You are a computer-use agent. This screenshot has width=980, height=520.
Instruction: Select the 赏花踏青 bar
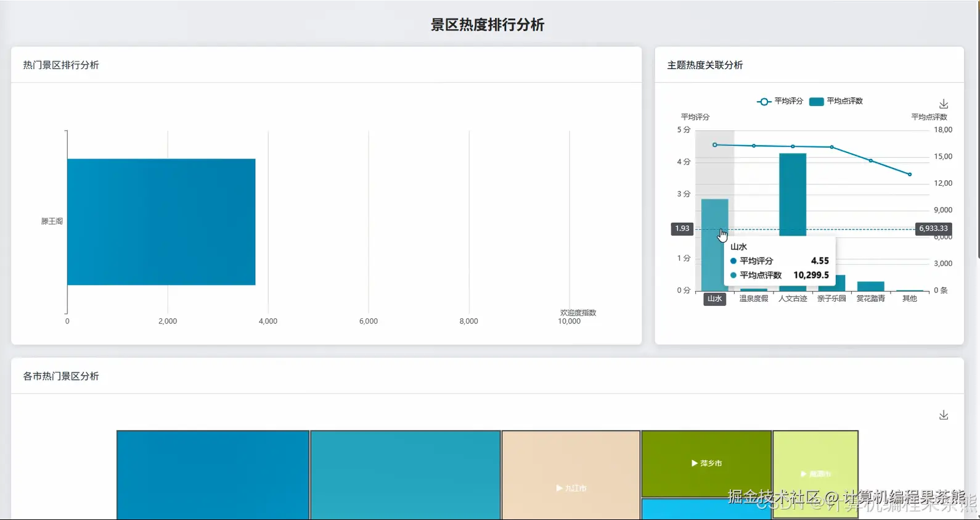(x=870, y=286)
